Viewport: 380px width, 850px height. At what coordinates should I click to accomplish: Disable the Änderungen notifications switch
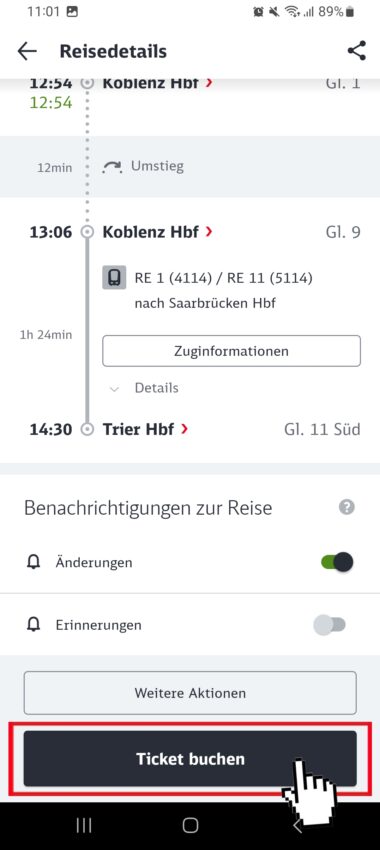(337, 562)
